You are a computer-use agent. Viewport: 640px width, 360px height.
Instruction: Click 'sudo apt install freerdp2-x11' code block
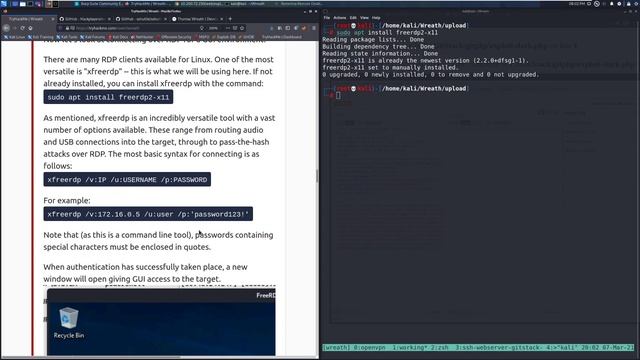(108, 97)
